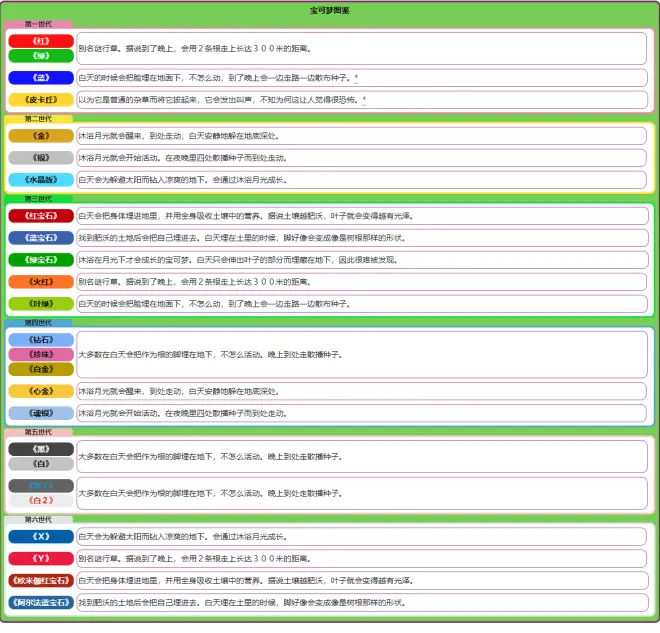Viewport: 660px width, 633px height.
Task: Click the description beside 《钻石》《珍珠》《白金》
Action: [x=210, y=355]
